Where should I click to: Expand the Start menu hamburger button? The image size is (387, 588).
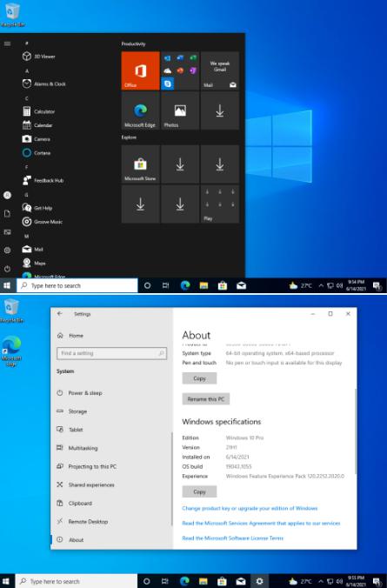coord(7,43)
